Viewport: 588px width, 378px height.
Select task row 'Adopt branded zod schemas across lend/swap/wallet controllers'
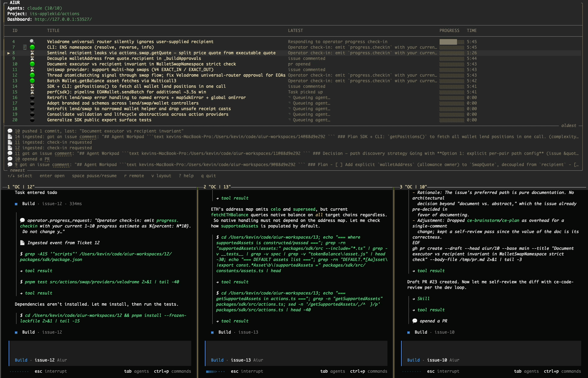293,103
